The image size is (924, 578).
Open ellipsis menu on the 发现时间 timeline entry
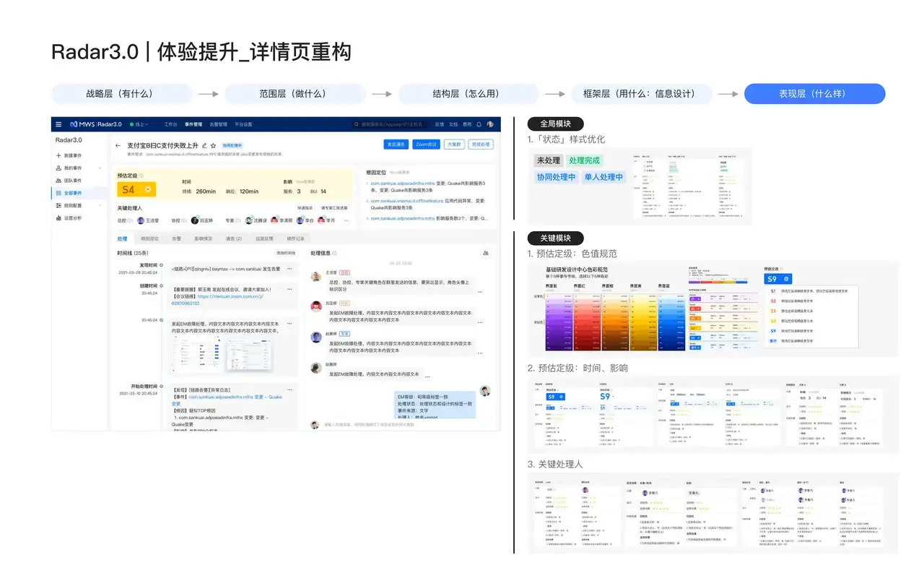(x=289, y=269)
